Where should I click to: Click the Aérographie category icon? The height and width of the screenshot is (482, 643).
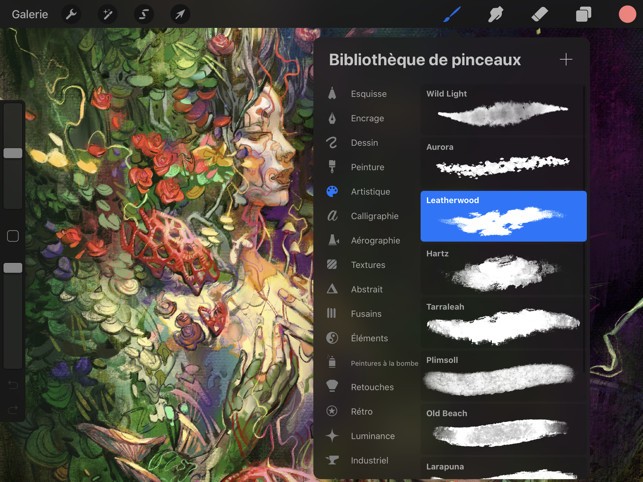click(333, 240)
